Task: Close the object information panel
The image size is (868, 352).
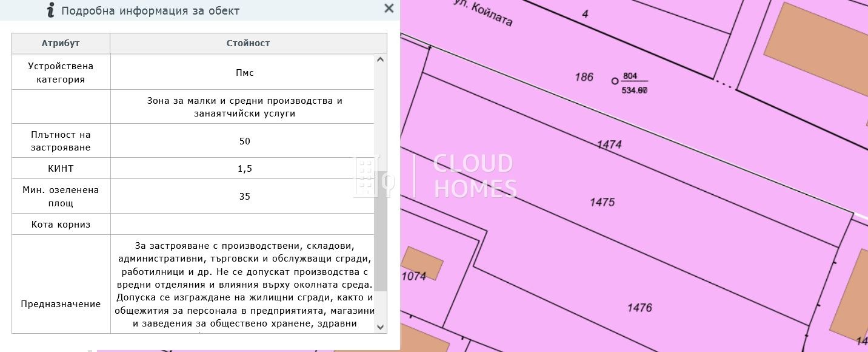Action: [x=389, y=8]
